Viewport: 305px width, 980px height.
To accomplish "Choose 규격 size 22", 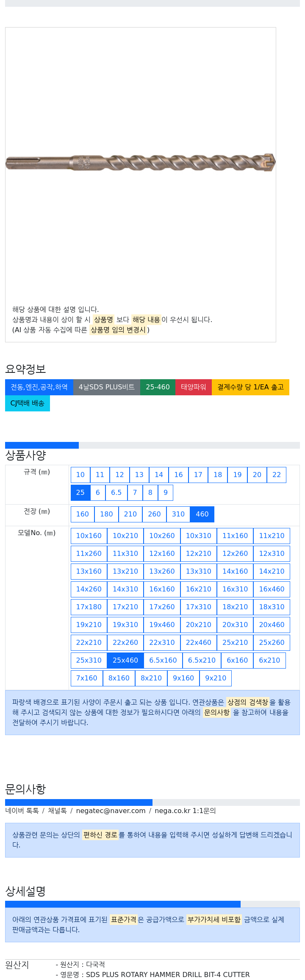I will (277, 475).
